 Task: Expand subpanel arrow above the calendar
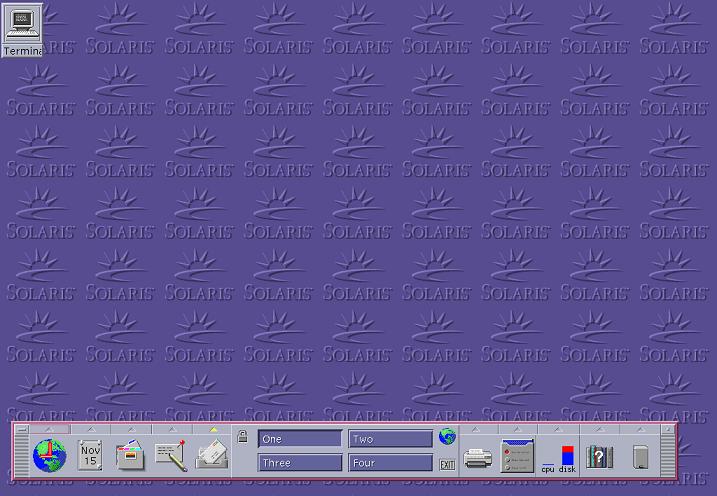click(91, 429)
